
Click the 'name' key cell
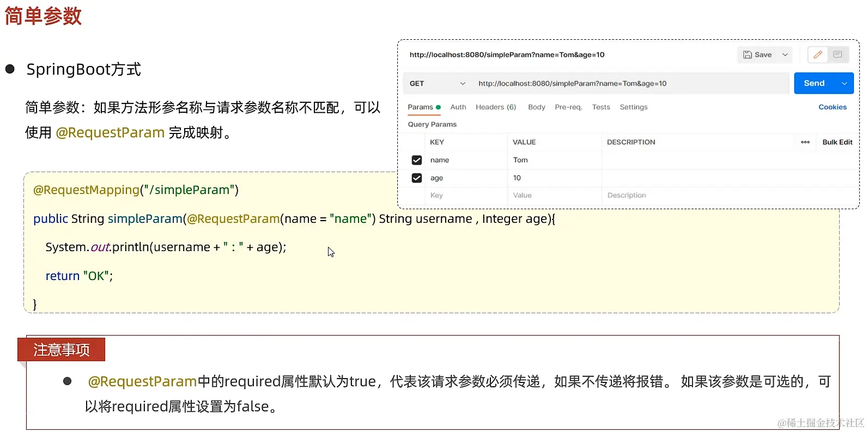pyautogui.click(x=466, y=160)
